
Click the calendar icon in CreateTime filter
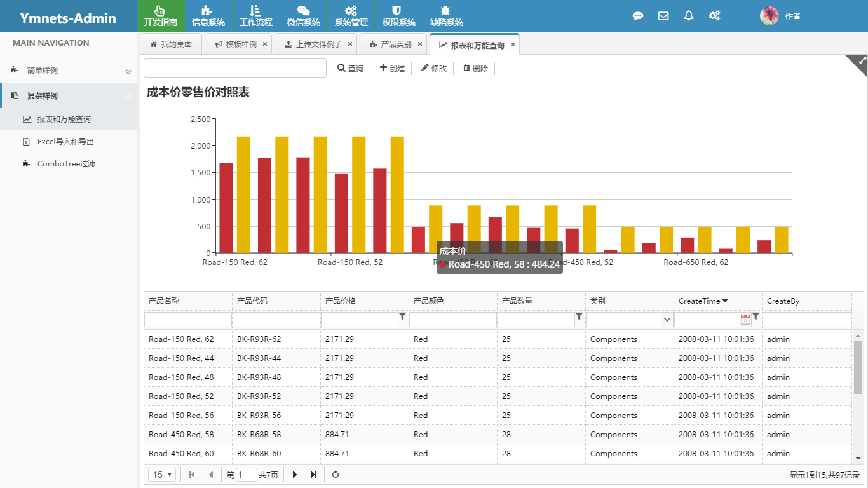[x=745, y=320]
